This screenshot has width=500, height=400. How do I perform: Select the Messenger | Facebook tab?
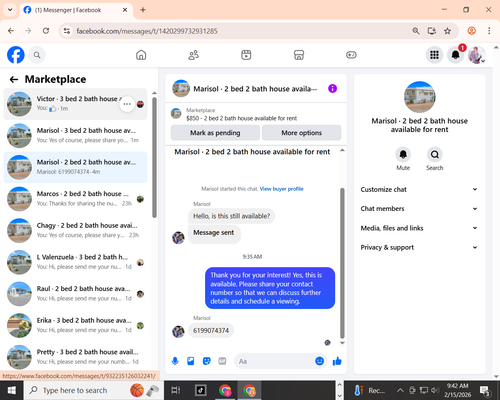tap(76, 10)
